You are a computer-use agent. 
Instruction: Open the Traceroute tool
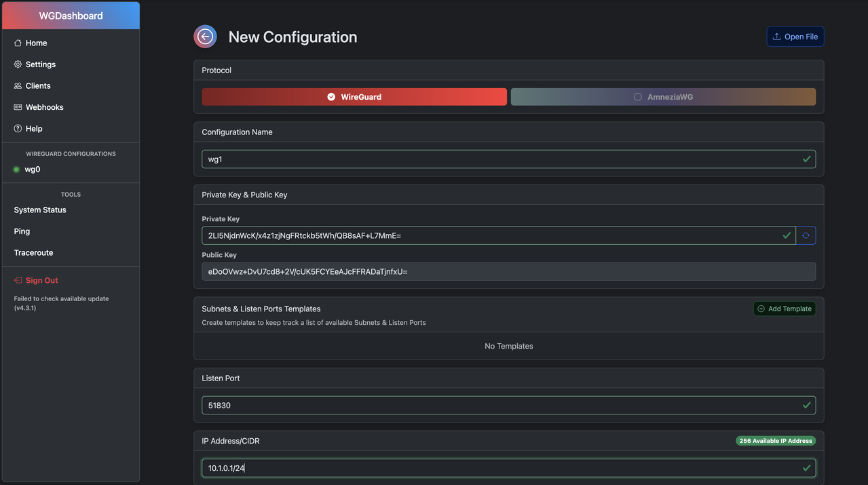[33, 252]
